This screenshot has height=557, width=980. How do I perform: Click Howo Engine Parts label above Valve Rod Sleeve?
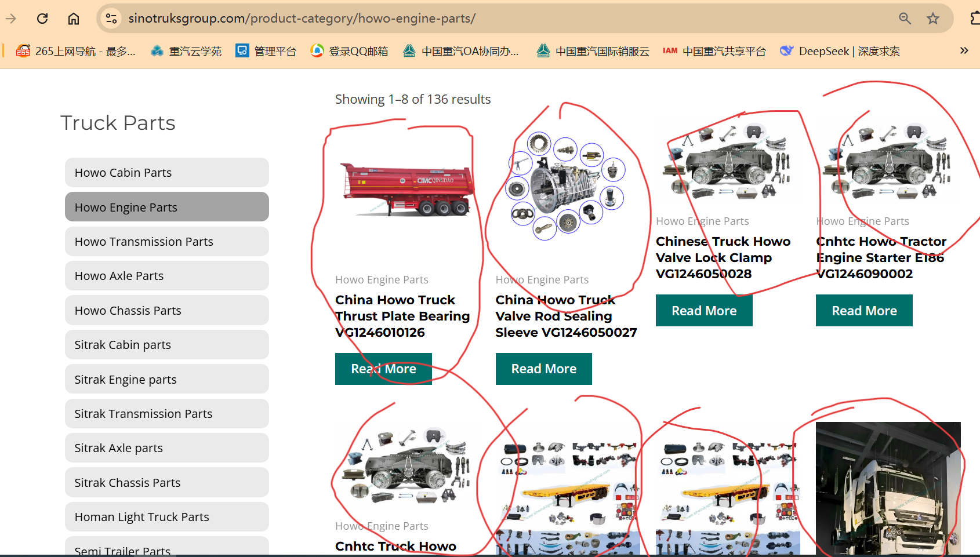tap(542, 279)
